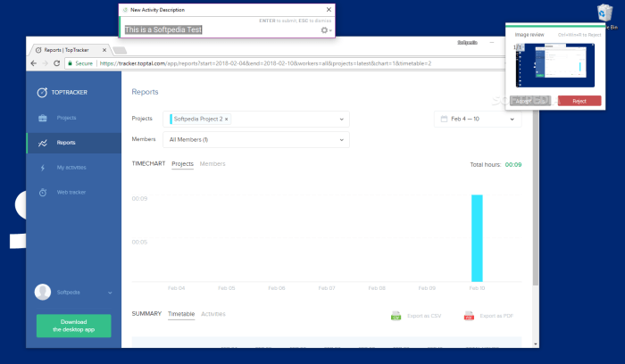Click the Reject button in image review
Image resolution: width=625 pixels, height=364 pixels.
[x=579, y=102]
